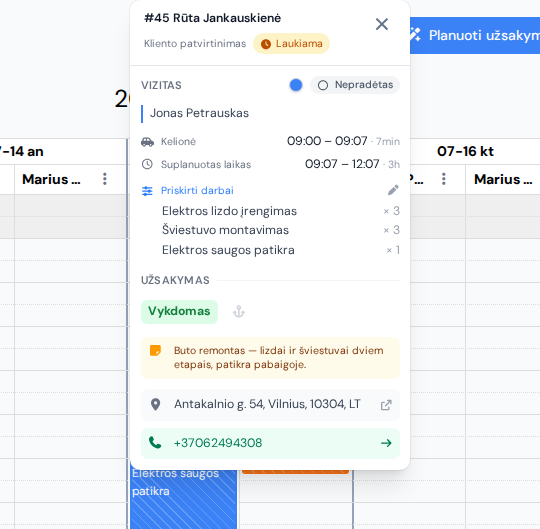Select the Elektros lizdo įrengimas job
Image resolution: width=540 pixels, height=529 pixels.
tap(229, 211)
